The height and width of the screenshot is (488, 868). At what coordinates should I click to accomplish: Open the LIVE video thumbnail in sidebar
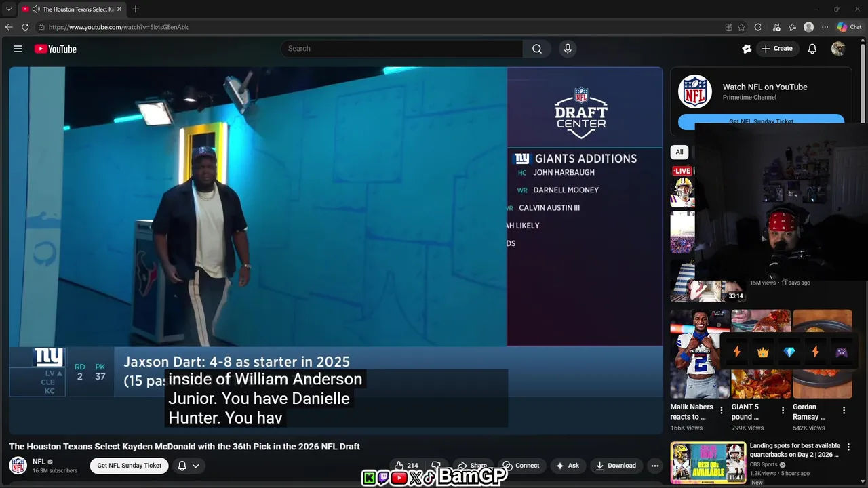[x=682, y=186]
